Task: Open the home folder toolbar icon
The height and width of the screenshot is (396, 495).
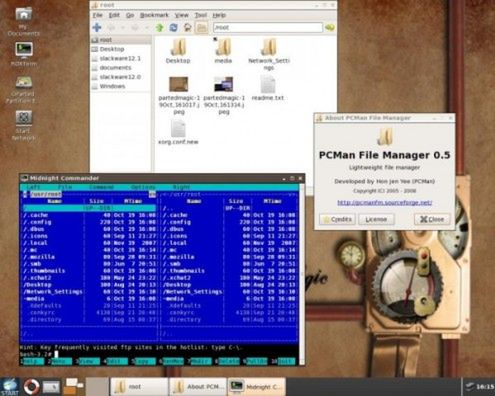Action: click(187, 27)
